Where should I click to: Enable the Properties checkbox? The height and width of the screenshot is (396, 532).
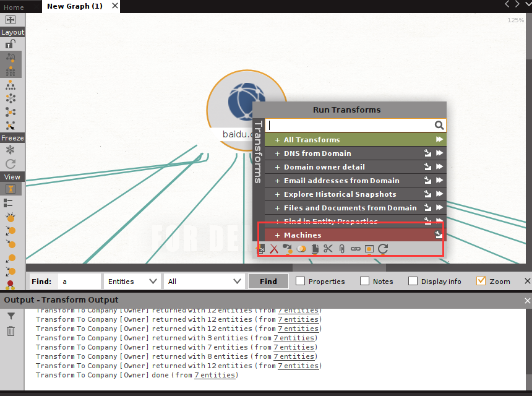(300, 281)
